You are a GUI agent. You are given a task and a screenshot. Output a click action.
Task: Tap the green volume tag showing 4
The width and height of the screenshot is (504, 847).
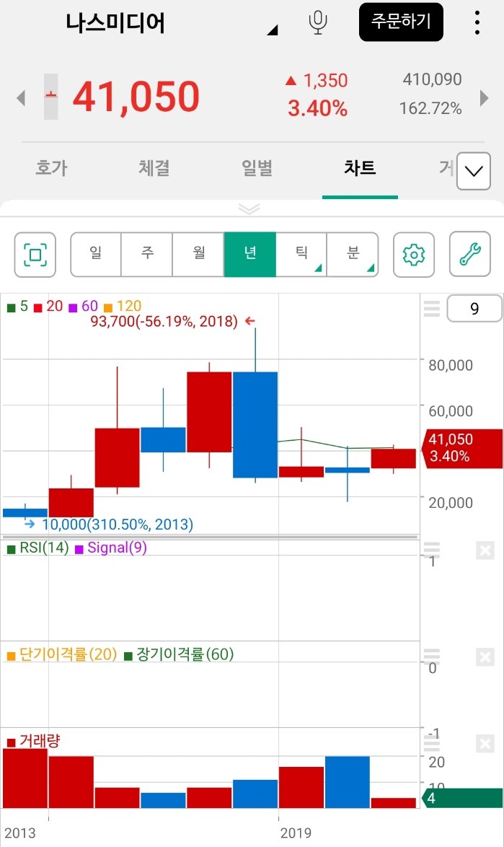[x=462, y=798]
